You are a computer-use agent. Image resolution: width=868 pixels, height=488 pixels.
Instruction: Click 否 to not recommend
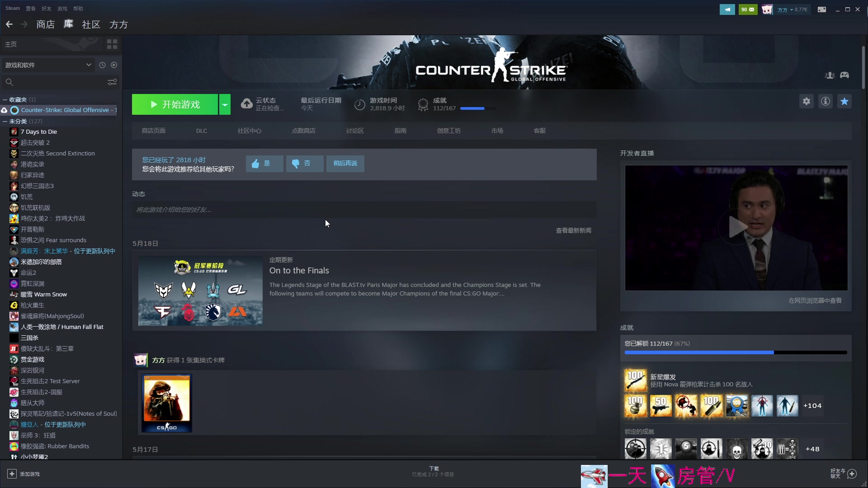click(x=305, y=164)
